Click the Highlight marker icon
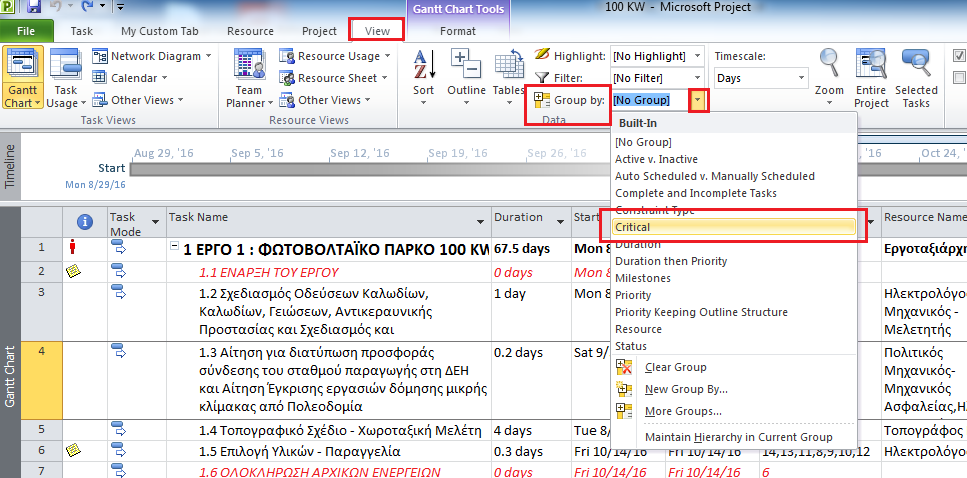The image size is (967, 478). click(x=541, y=55)
